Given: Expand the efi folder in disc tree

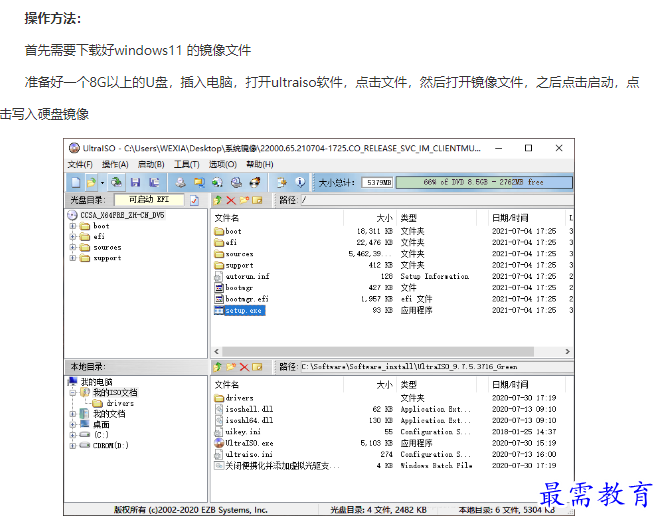Looking at the screenshot, I should pyautogui.click(x=73, y=236).
